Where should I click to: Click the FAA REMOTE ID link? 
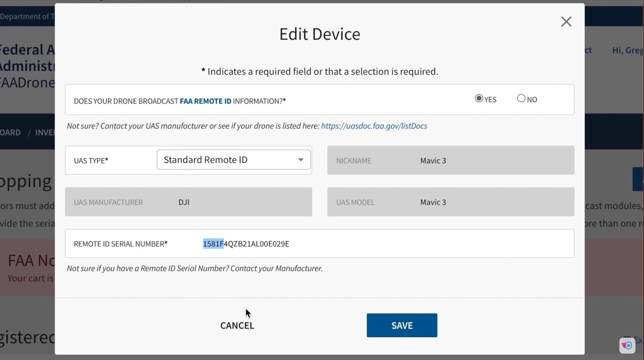click(205, 101)
